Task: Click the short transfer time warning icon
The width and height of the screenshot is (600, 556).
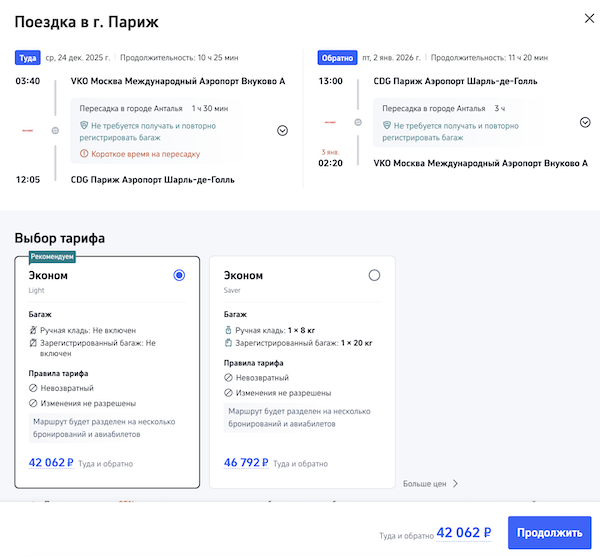Action: (84, 154)
